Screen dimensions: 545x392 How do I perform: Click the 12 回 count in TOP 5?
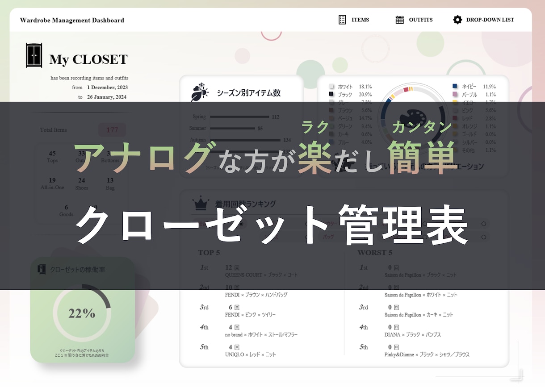[232, 267]
